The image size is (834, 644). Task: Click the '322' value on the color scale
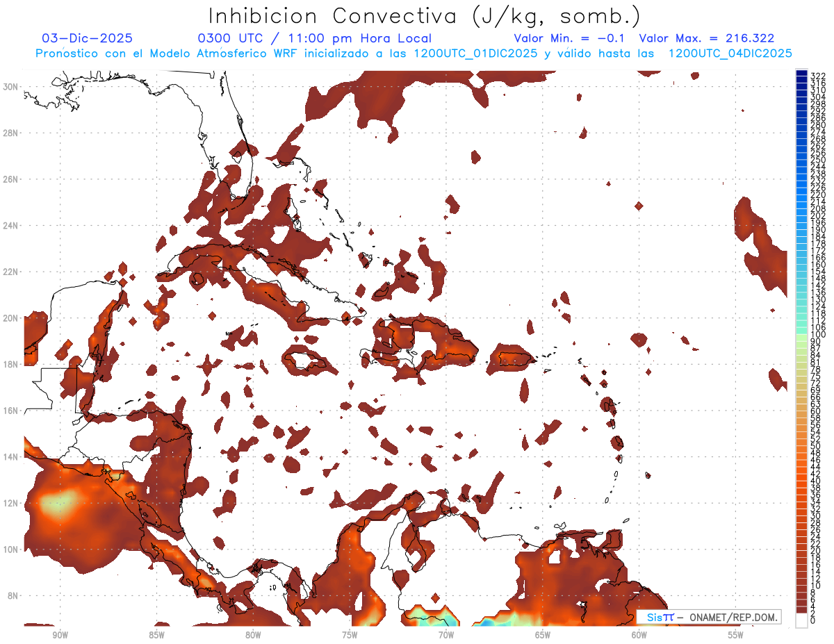[817, 75]
